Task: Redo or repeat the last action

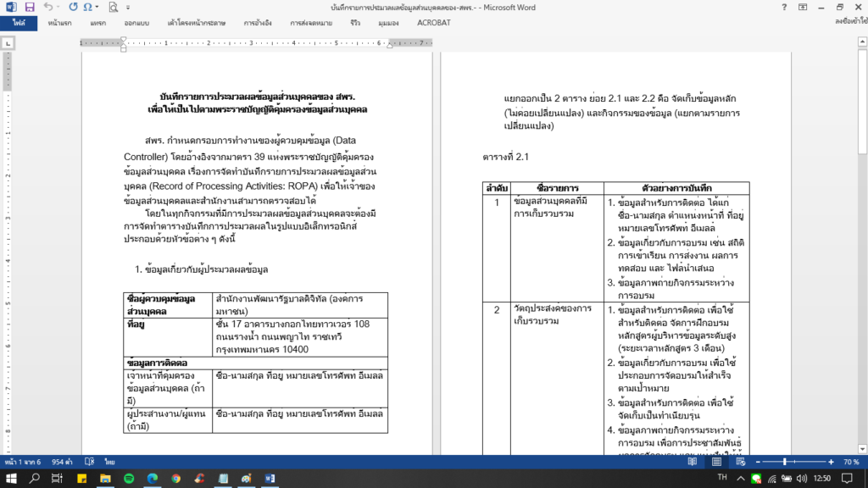Action: point(73,7)
